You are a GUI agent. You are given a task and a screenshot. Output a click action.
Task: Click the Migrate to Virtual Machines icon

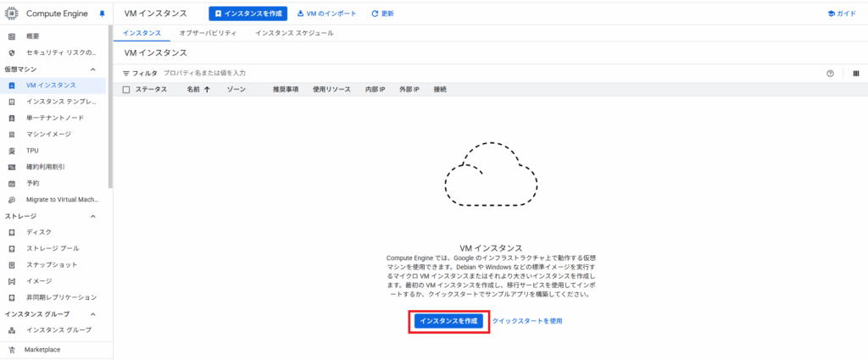12,200
